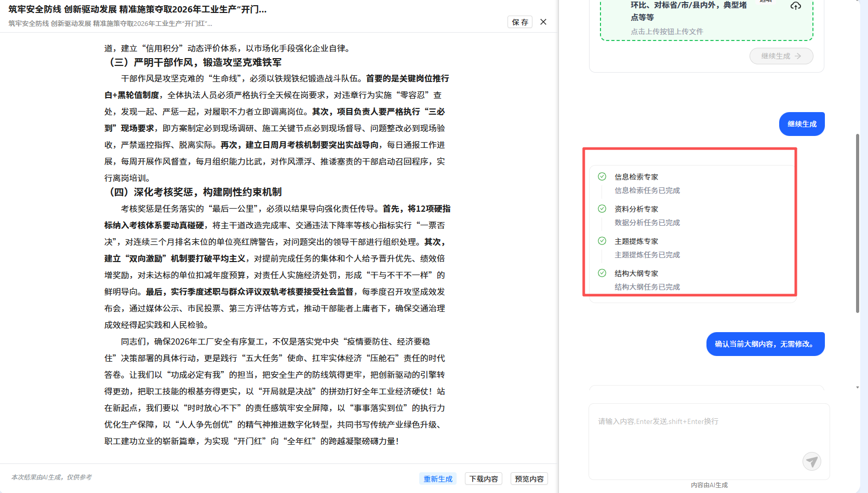Click the heading （三）严明干部作风

(194, 62)
